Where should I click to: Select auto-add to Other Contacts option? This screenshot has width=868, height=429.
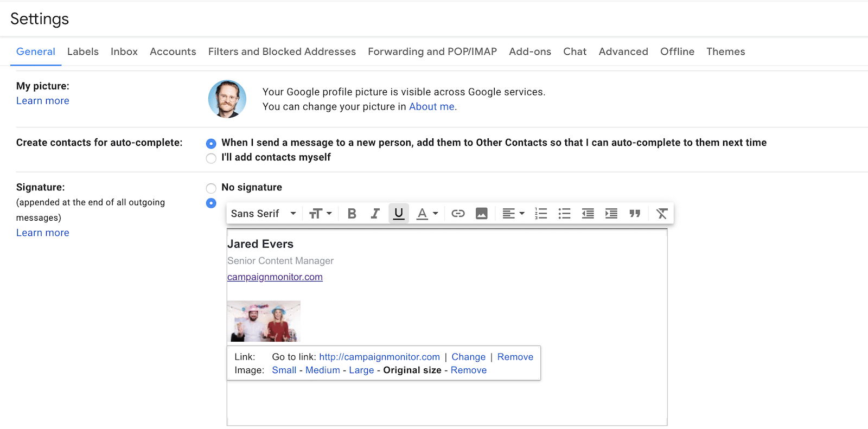coord(211,144)
